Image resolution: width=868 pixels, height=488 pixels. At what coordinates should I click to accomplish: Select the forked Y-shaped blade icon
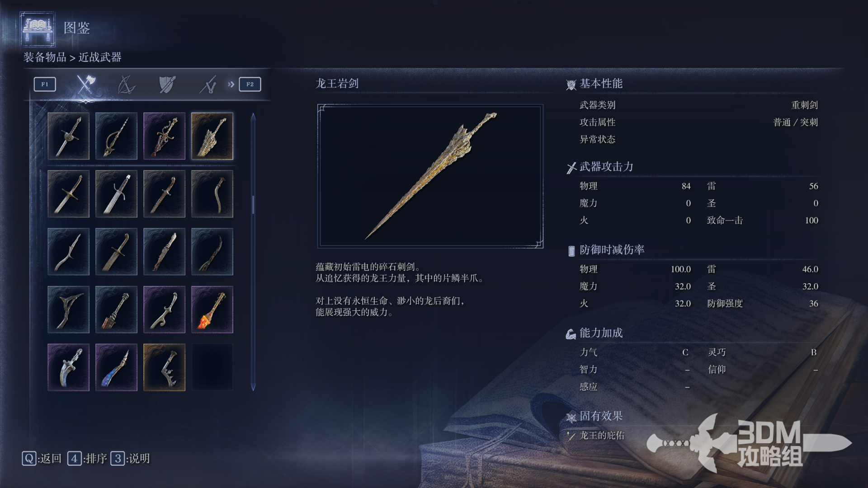click(68, 310)
